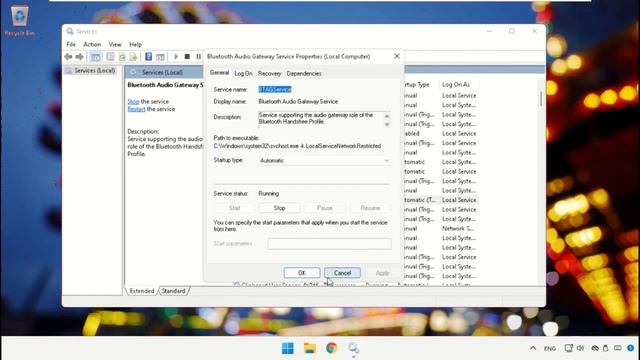Viewport: 640px width, 360px height.
Task: Click the ENG language indicator
Action: pyautogui.click(x=550, y=349)
